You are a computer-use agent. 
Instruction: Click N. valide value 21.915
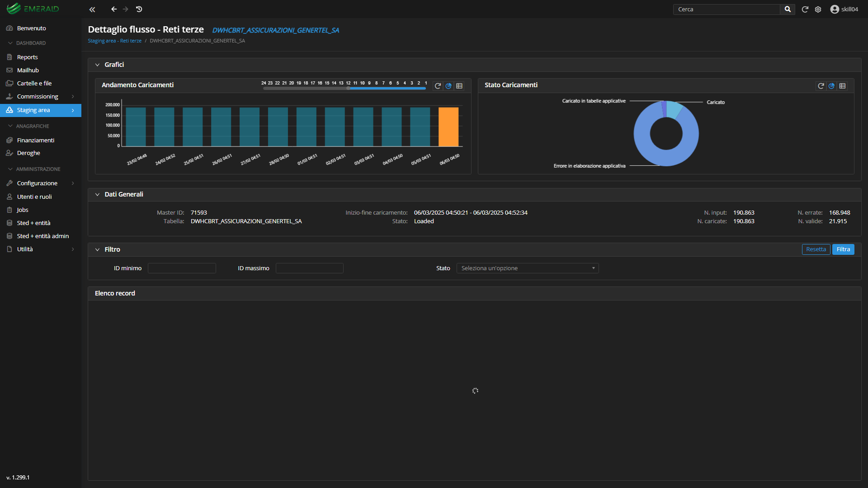pyautogui.click(x=838, y=221)
